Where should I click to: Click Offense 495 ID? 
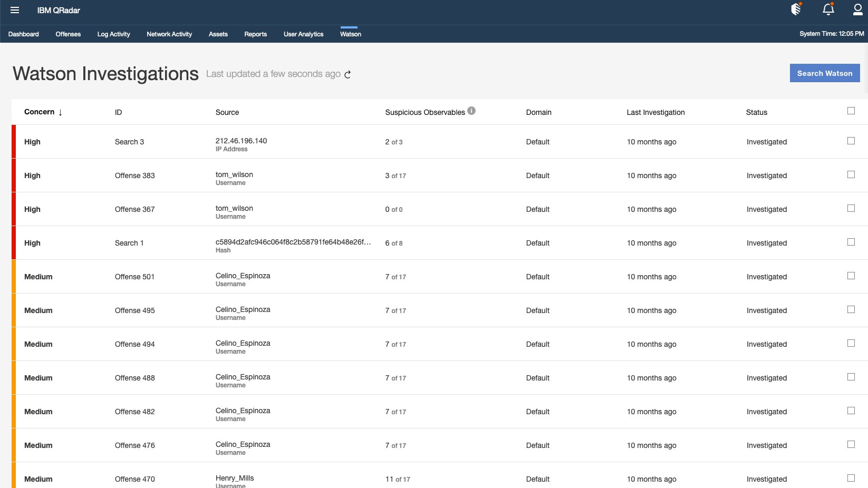134,310
